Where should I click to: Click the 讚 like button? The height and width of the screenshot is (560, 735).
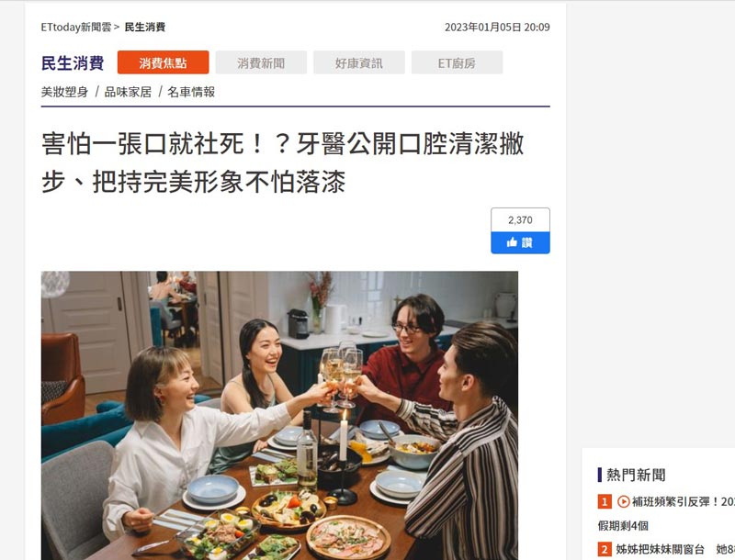[520, 242]
